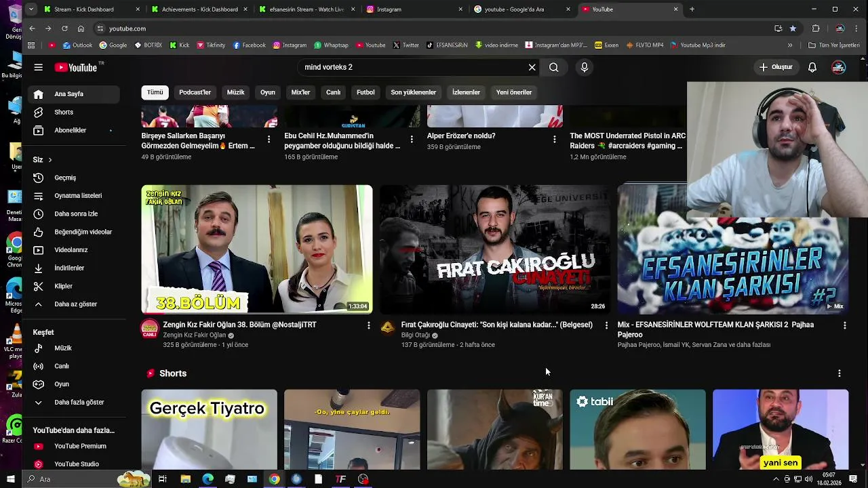Expand the Siz section chevron
The height and width of the screenshot is (488, 868).
(x=50, y=160)
